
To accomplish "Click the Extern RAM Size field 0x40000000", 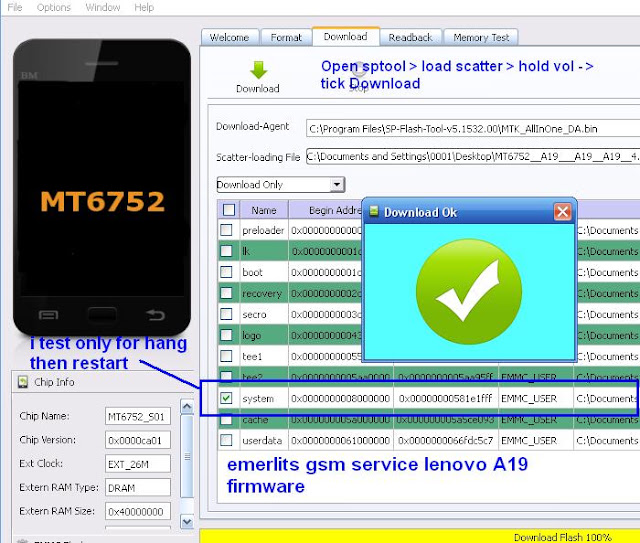I will (x=138, y=511).
